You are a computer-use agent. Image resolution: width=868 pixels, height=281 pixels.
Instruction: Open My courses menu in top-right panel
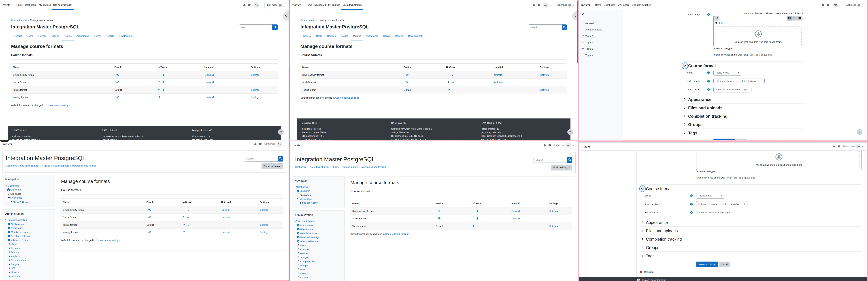click(623, 5)
